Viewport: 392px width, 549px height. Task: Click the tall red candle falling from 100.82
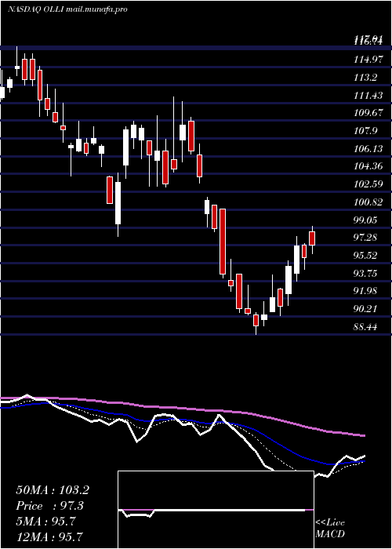222,242
